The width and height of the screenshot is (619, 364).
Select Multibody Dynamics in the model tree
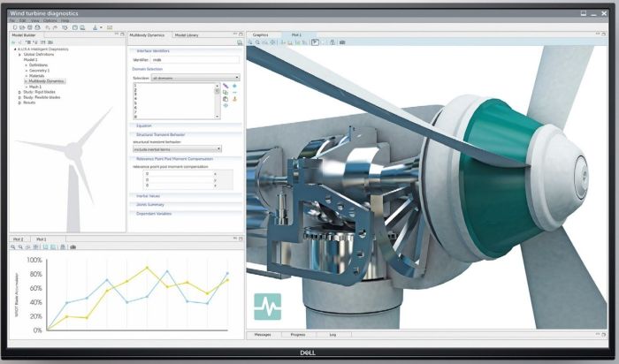point(47,80)
